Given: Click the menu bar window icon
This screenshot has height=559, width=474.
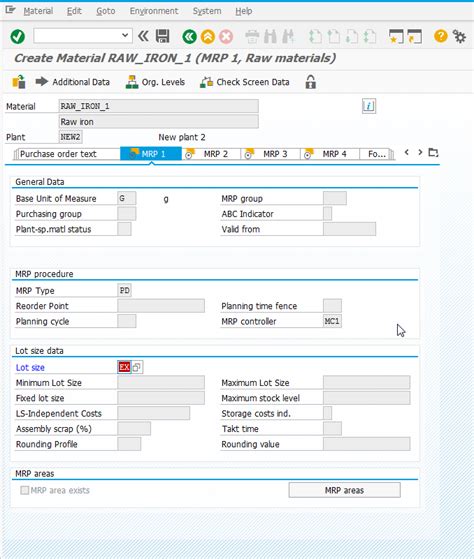Looking at the screenshot, I should click(10, 10).
